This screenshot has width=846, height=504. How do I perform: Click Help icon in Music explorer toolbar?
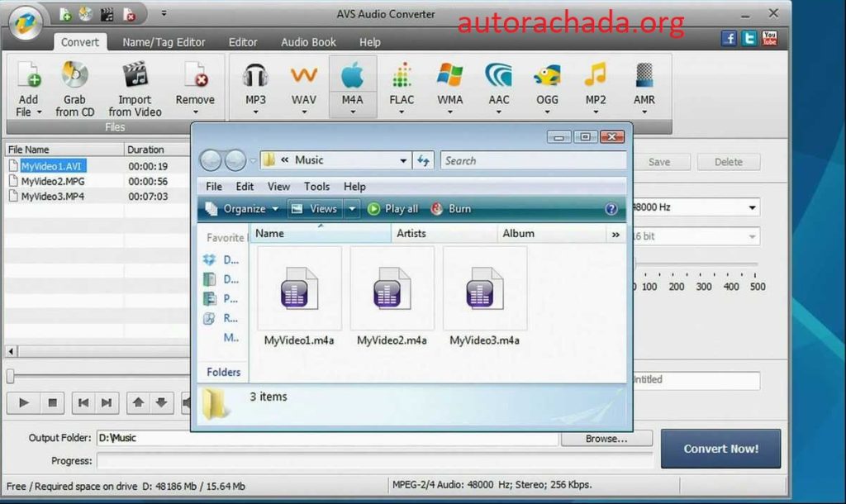[x=611, y=209]
